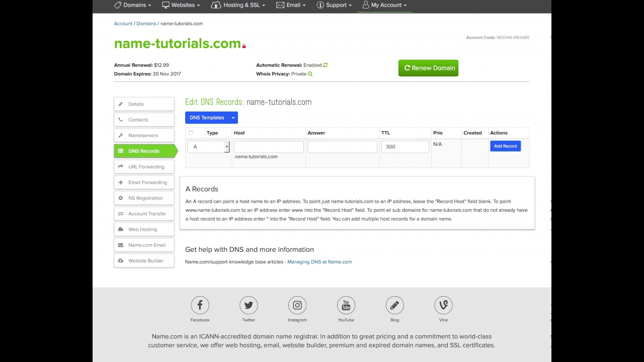Click the red lock icon beside domain name
This screenshot has width=644, height=362.
pos(244,46)
